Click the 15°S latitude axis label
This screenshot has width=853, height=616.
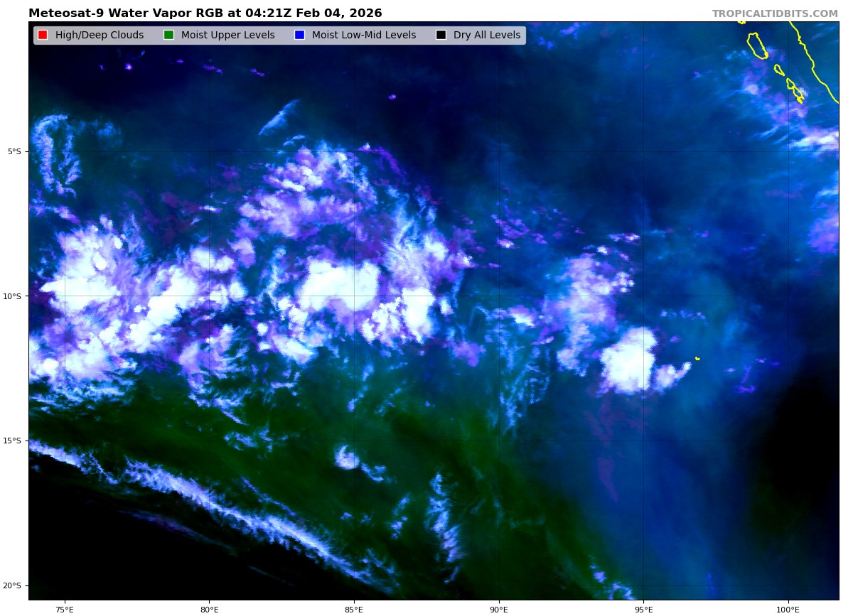click(x=13, y=441)
